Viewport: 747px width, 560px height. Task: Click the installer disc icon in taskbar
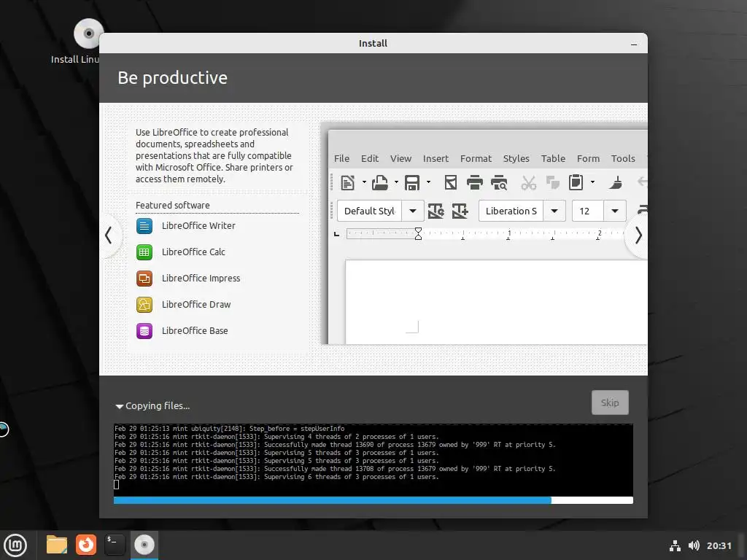144,545
